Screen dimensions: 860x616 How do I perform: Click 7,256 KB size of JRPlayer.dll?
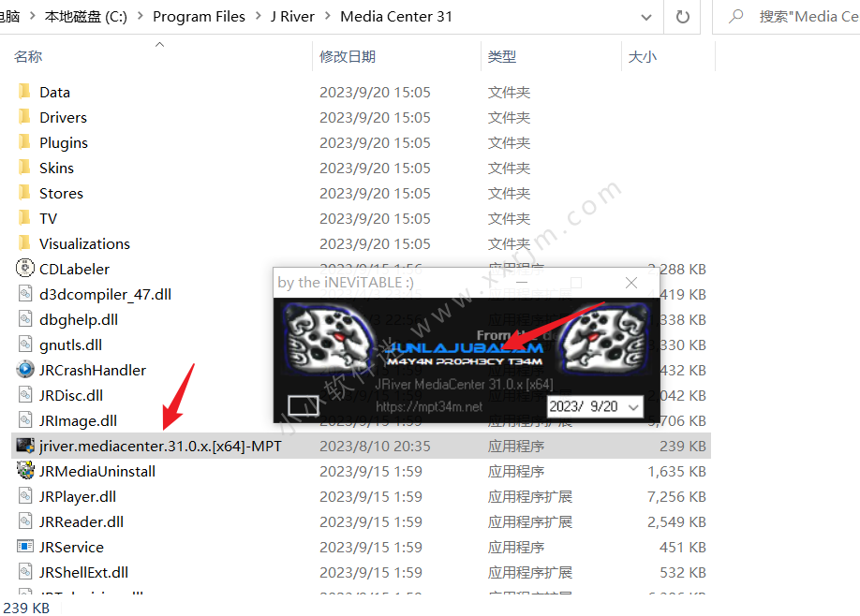pos(676,496)
